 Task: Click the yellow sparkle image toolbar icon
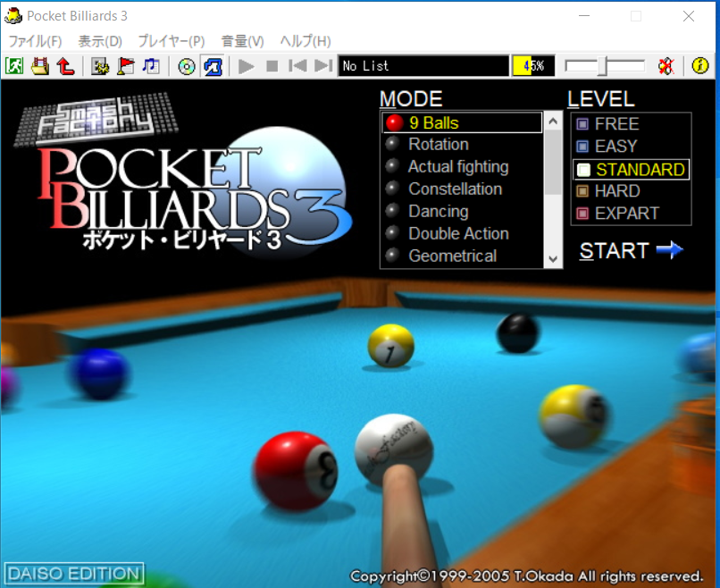click(x=100, y=66)
